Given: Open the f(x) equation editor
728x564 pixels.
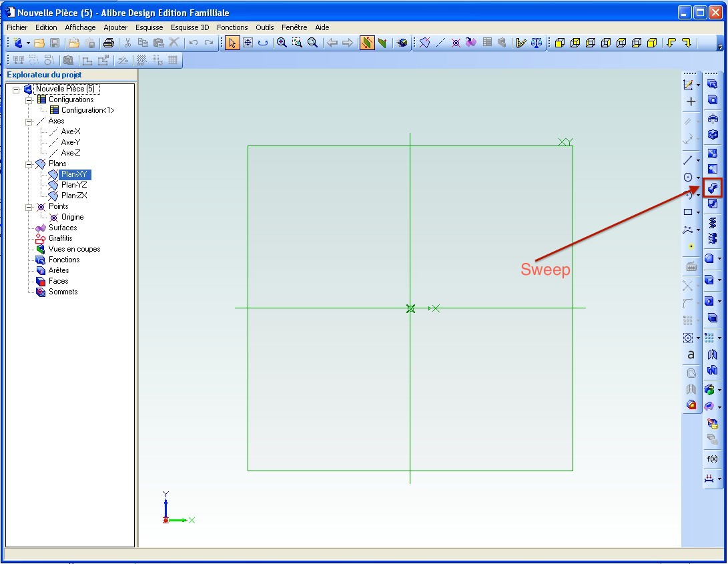Looking at the screenshot, I should 712,459.
